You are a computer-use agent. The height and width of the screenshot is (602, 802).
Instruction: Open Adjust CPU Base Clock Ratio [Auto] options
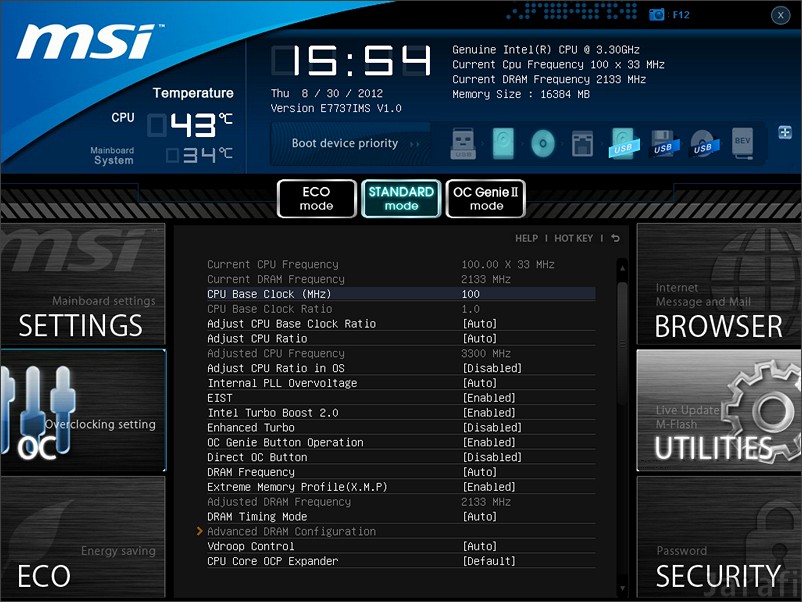coord(480,324)
